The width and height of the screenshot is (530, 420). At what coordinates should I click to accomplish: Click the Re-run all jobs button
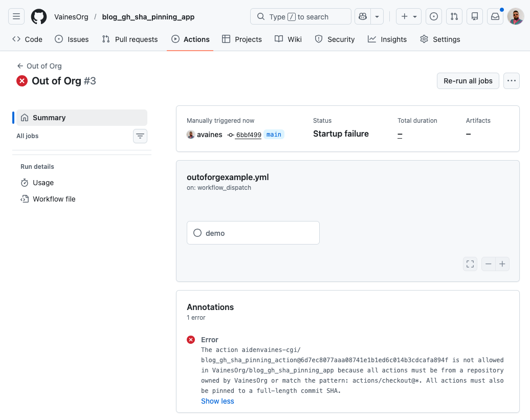(x=468, y=81)
